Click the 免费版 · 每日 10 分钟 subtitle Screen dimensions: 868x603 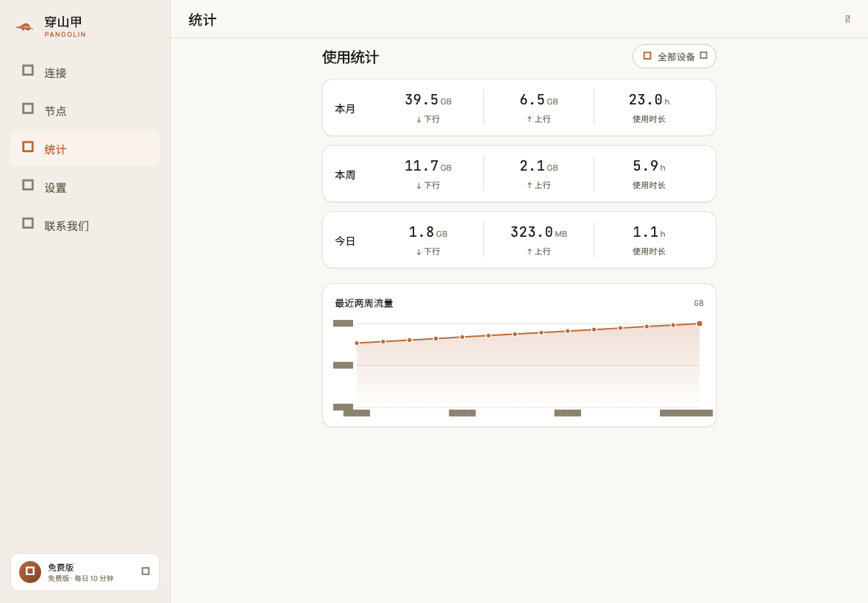(80, 578)
